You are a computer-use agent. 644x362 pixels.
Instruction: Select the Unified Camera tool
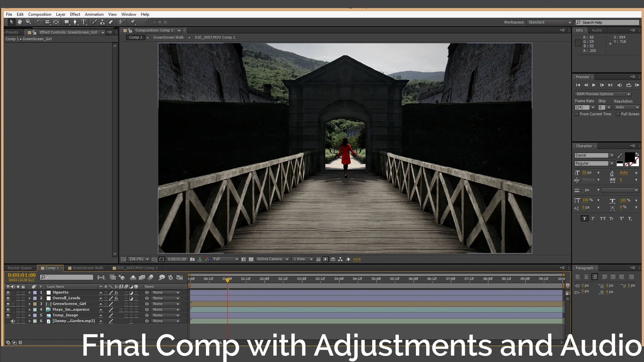coord(48,22)
